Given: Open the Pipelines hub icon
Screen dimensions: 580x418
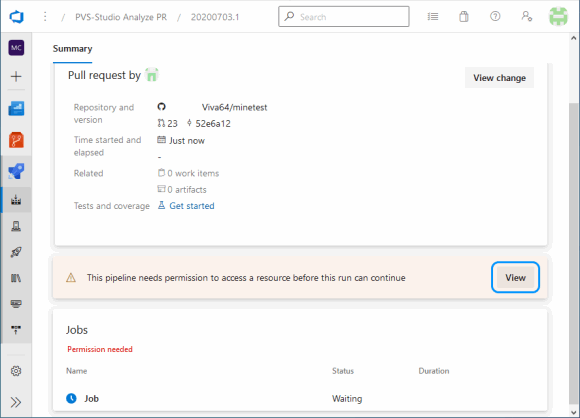Looking at the screenshot, I should click(x=16, y=171).
